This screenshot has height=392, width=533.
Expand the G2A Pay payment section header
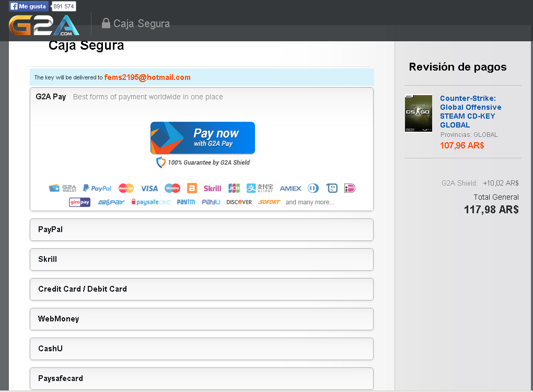coord(202,97)
